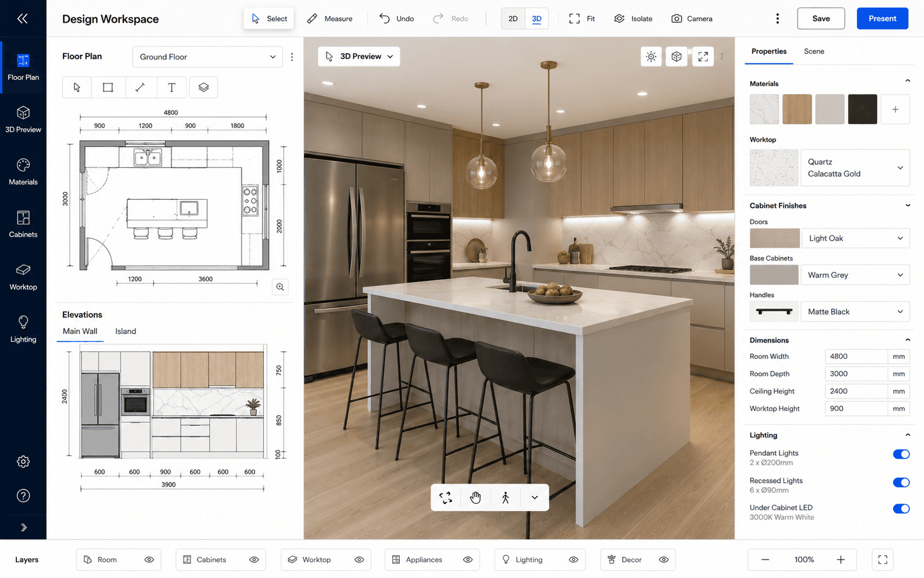This screenshot has height=578, width=924.
Task: Open help question mark icon
Action: click(23, 496)
